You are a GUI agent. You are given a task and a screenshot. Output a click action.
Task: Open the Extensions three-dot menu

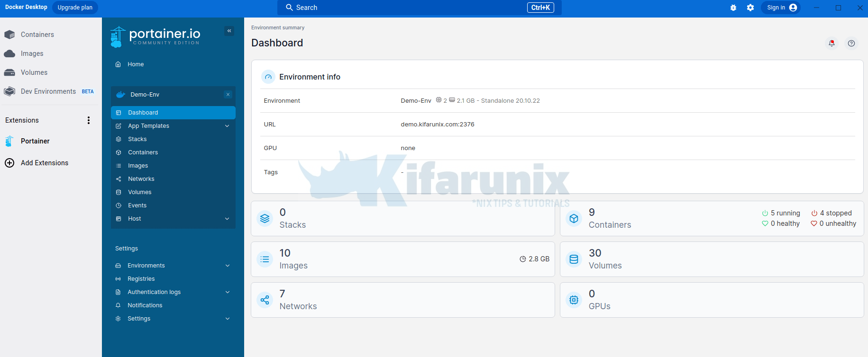[89, 120]
